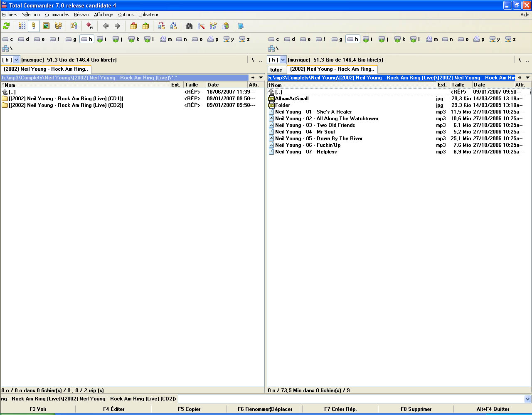This screenshot has width=532, height=415.
Task: Toggle thumbnail view with picture icon
Action: coord(46,26)
